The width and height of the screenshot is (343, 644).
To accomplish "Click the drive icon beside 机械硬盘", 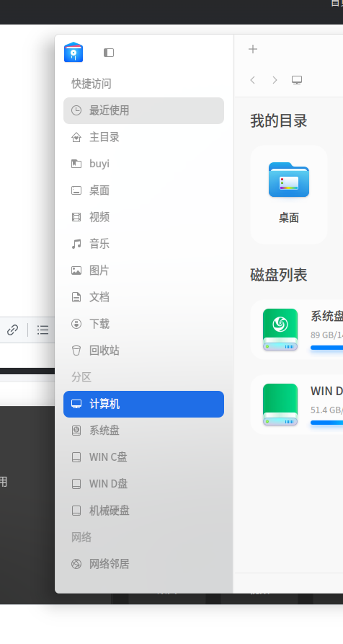I will tap(76, 511).
